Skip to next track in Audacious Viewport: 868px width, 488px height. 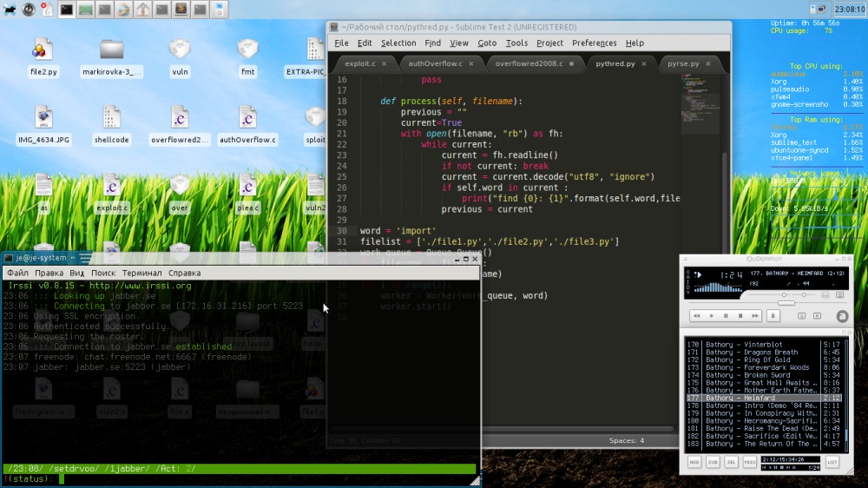point(754,316)
